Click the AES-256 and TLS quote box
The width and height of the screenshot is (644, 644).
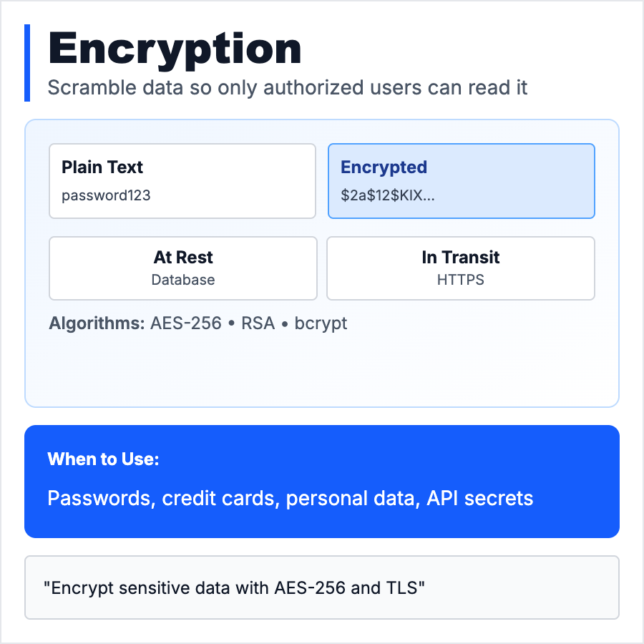321,587
